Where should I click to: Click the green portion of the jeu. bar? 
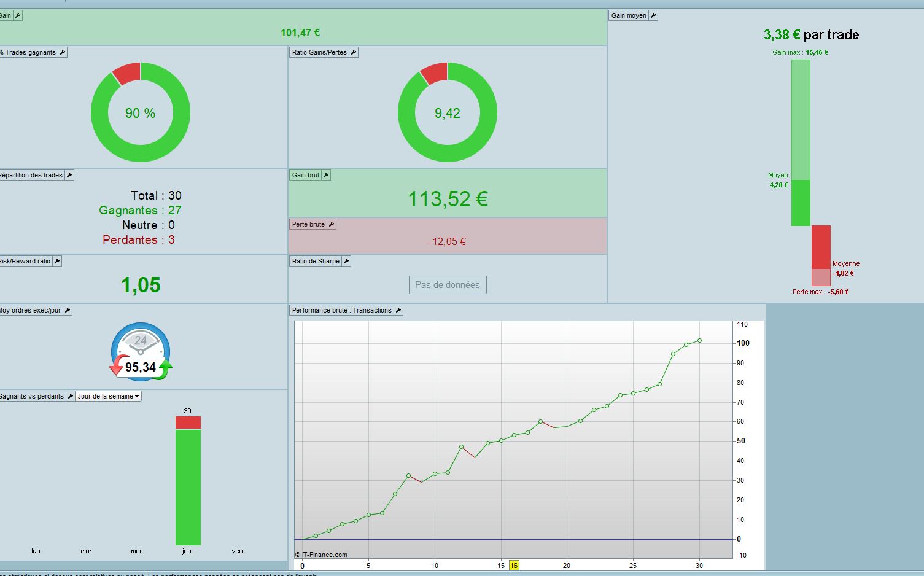tap(188, 487)
